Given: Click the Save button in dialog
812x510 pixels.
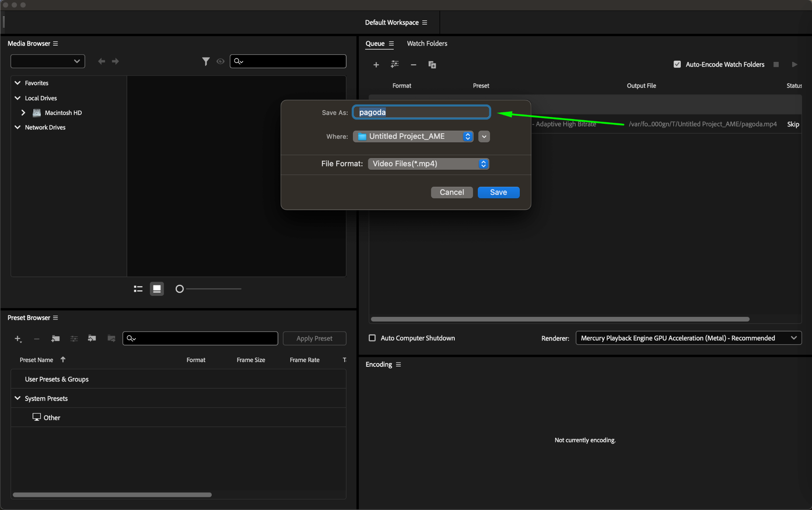Looking at the screenshot, I should click(x=498, y=192).
